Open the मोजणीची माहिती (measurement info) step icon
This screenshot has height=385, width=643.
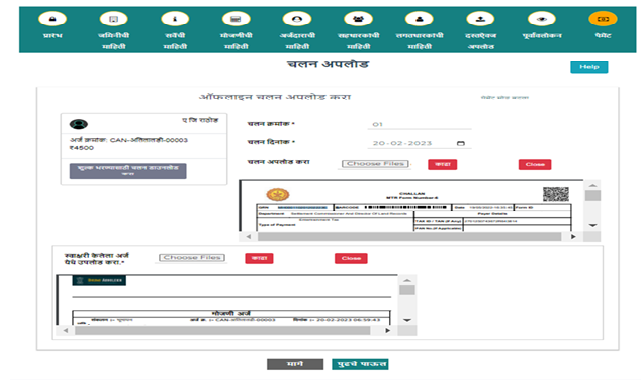(236, 19)
